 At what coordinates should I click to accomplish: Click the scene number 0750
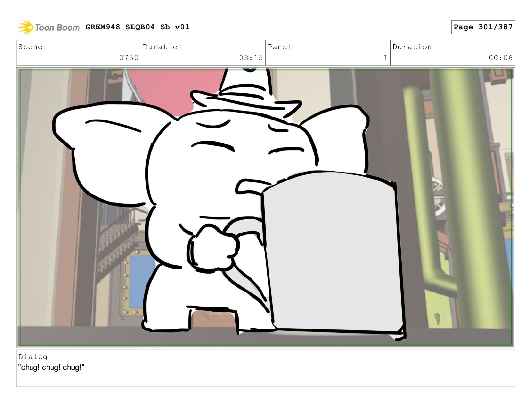(x=129, y=58)
